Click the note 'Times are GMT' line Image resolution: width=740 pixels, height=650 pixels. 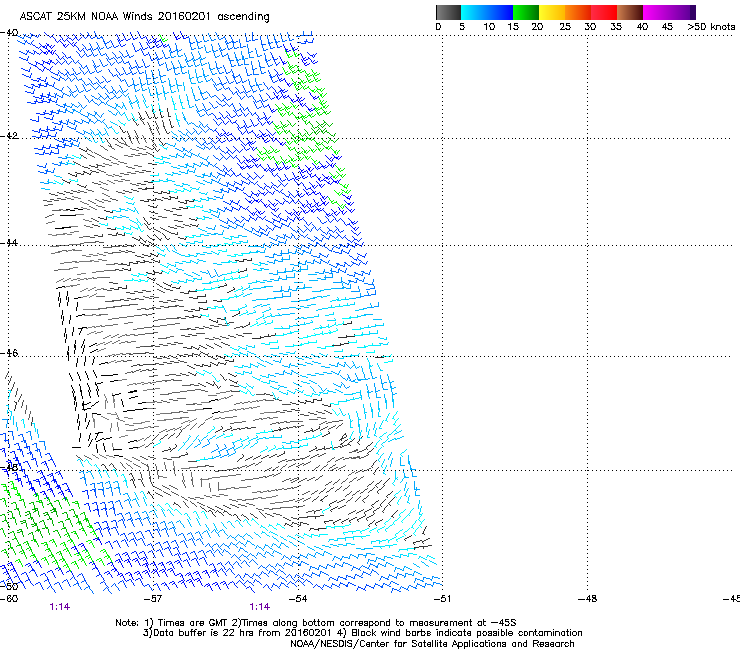tap(316, 623)
